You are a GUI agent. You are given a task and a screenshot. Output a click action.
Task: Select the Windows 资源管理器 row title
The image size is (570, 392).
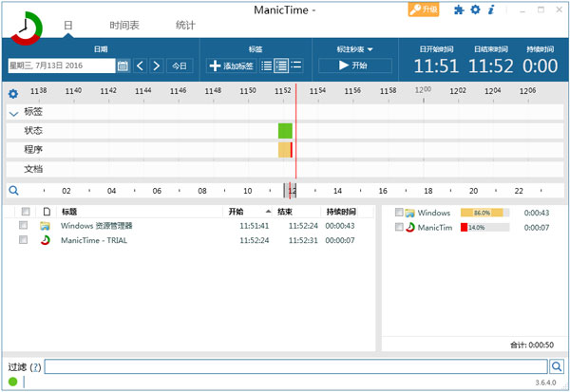(x=96, y=226)
